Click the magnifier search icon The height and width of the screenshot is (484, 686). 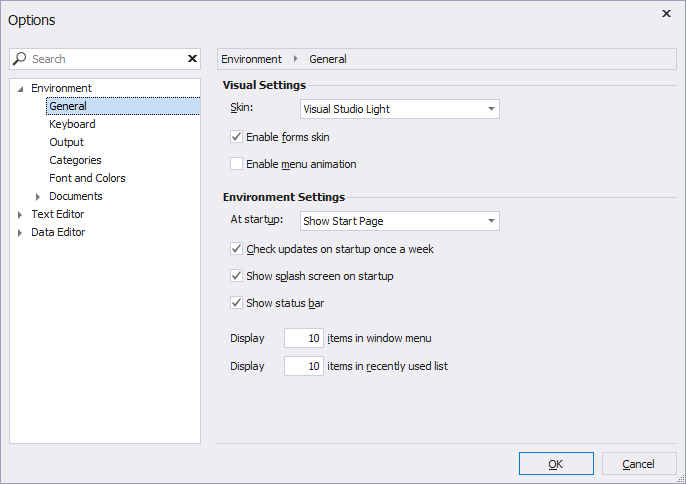tap(21, 59)
